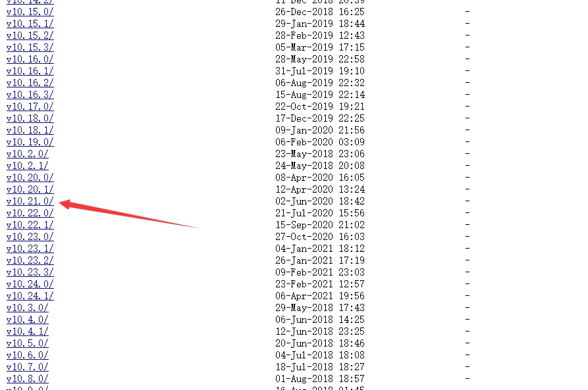Open the v10.18.1/ folder
Viewport: 588px width, 390px height.
coord(30,130)
